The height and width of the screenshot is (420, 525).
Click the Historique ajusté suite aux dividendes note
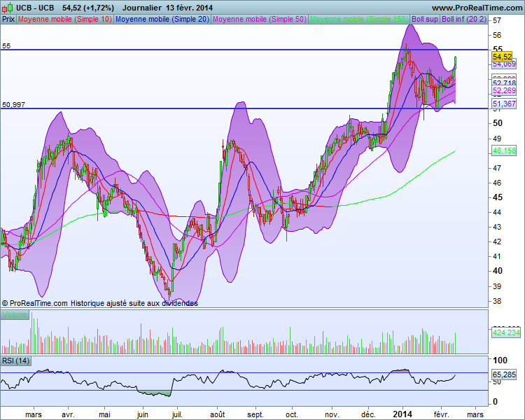coord(134,303)
